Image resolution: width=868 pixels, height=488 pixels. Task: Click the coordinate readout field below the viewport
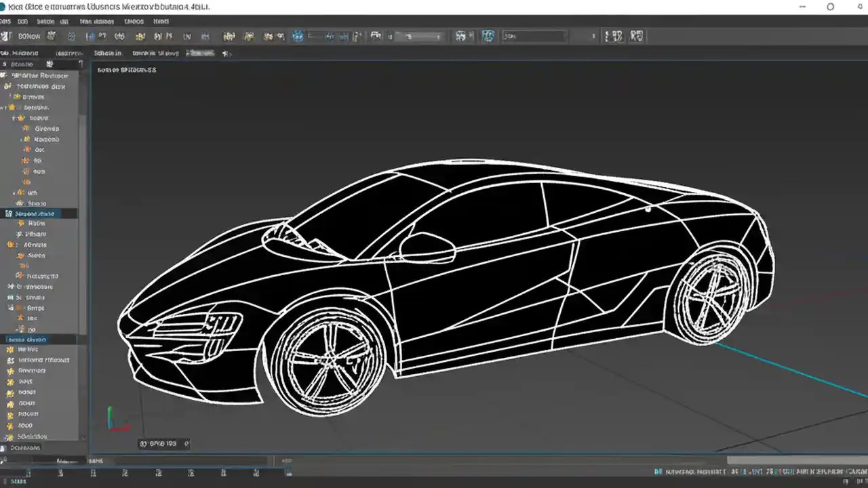[163, 443]
